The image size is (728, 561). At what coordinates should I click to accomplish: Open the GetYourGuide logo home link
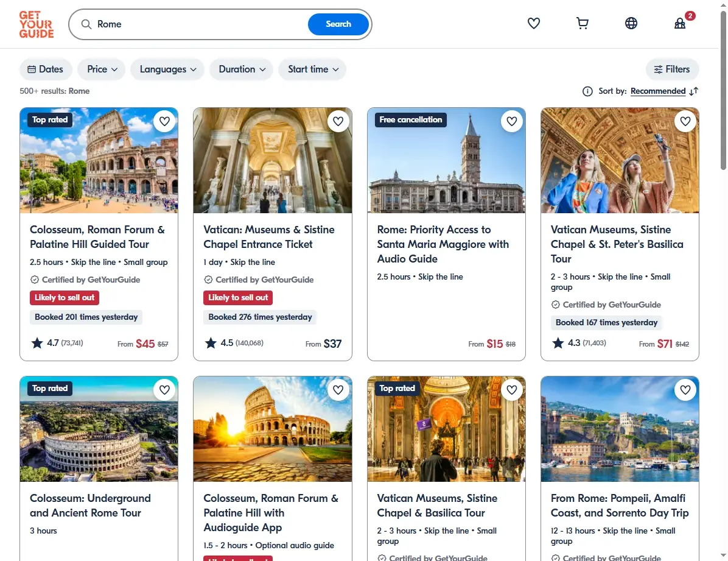[x=36, y=24]
